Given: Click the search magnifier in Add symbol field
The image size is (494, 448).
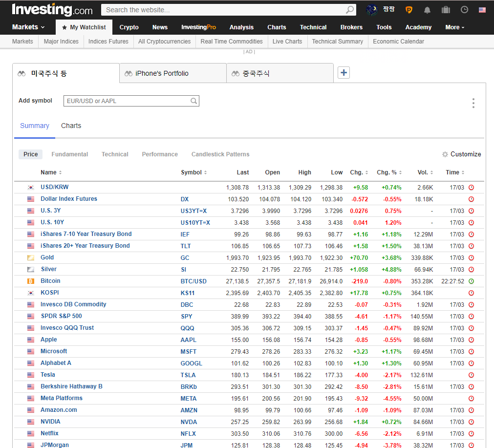Looking at the screenshot, I should point(193,101).
